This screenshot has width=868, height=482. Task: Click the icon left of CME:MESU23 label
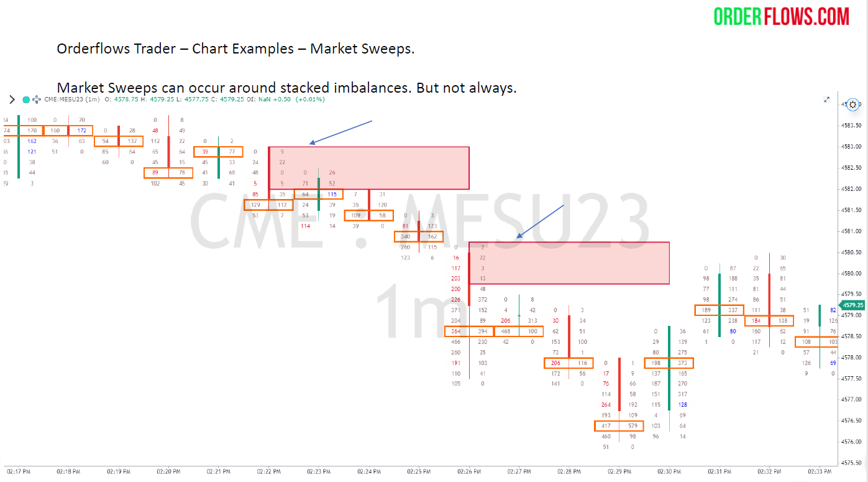click(37, 100)
